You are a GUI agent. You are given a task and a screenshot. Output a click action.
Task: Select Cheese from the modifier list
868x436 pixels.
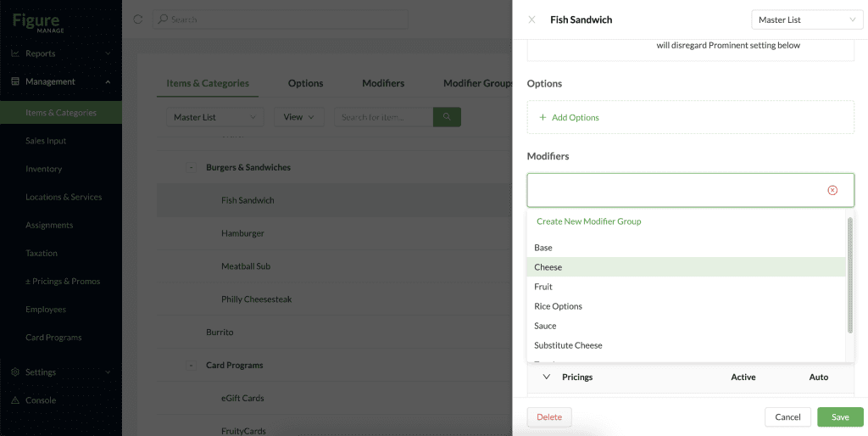point(686,267)
